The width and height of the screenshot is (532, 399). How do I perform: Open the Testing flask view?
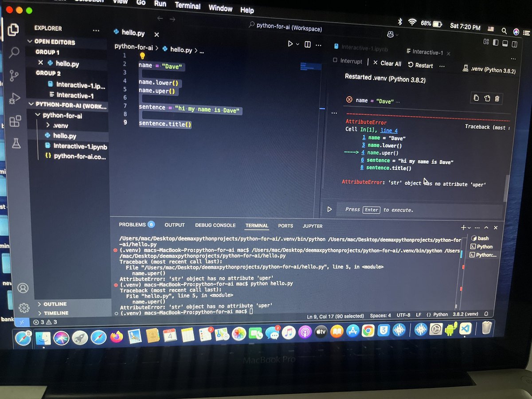[x=16, y=143]
